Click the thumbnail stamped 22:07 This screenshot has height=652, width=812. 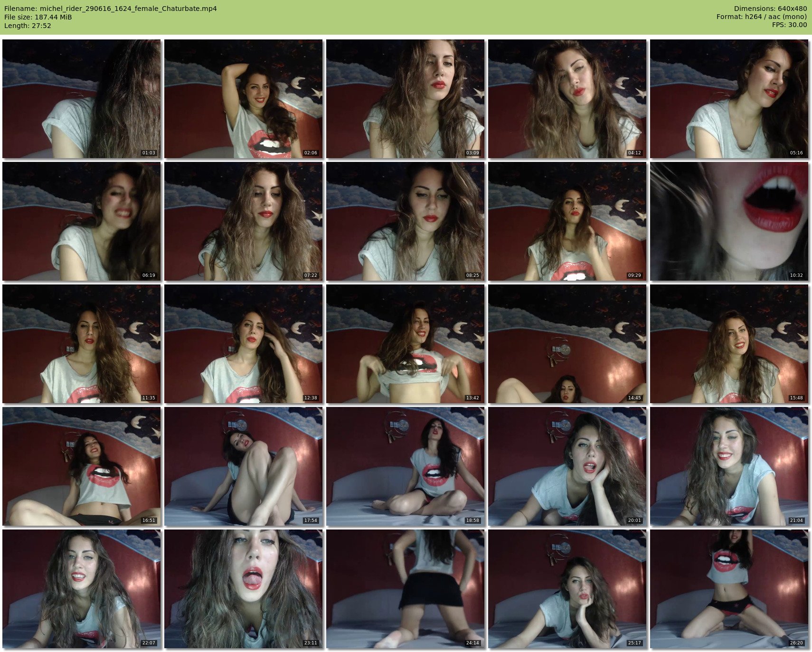tap(82, 589)
